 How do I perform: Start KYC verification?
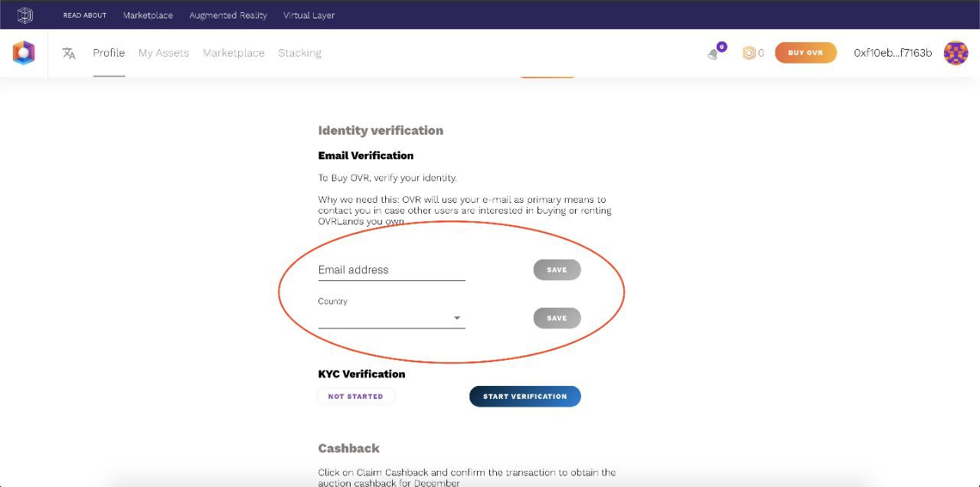[524, 396]
